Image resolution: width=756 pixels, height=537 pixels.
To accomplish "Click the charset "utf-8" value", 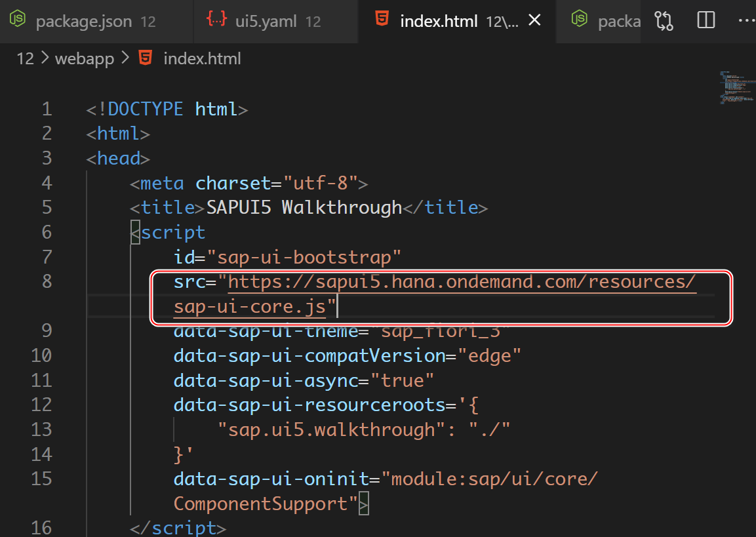I will (321, 184).
